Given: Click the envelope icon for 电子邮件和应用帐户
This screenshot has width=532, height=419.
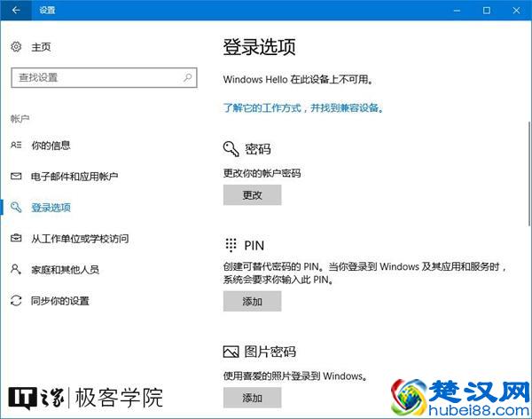Looking at the screenshot, I should pyautogui.click(x=16, y=176).
